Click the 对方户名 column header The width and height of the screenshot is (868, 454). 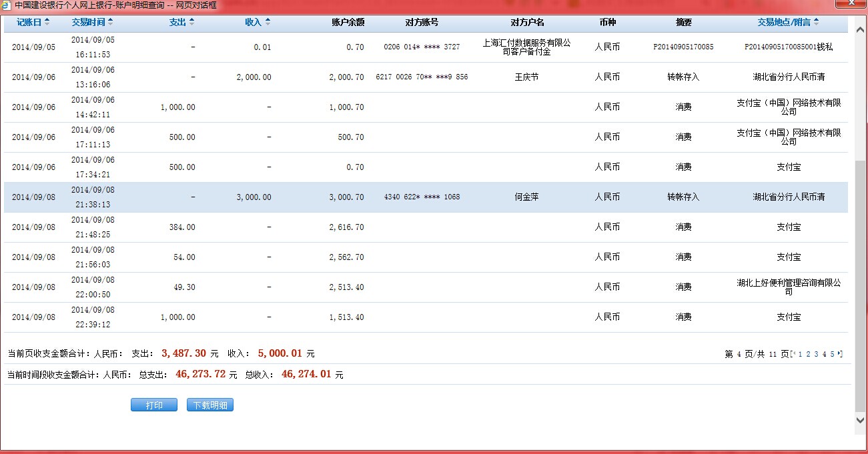point(527,22)
